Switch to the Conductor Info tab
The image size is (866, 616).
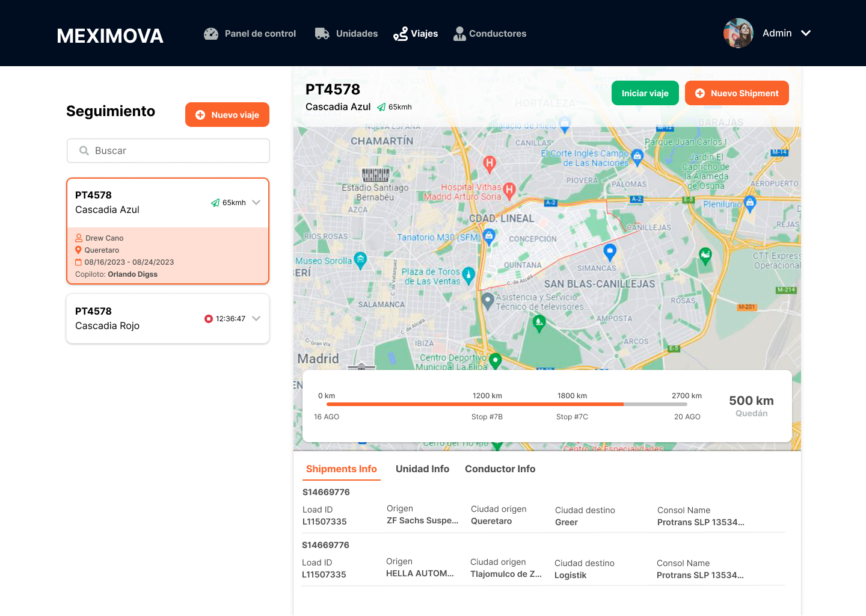pyautogui.click(x=500, y=469)
